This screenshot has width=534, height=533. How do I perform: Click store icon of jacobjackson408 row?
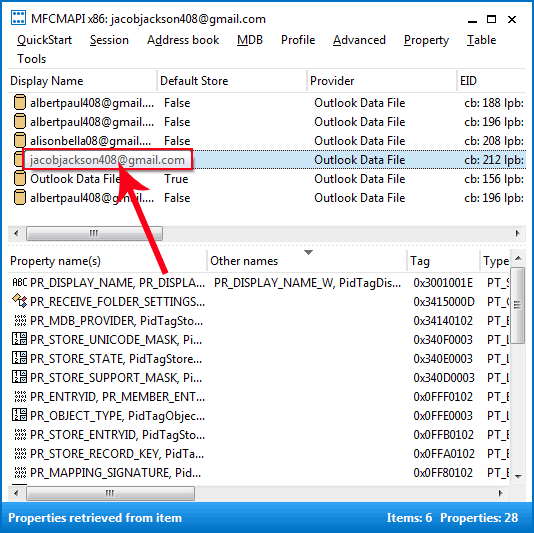click(18, 159)
